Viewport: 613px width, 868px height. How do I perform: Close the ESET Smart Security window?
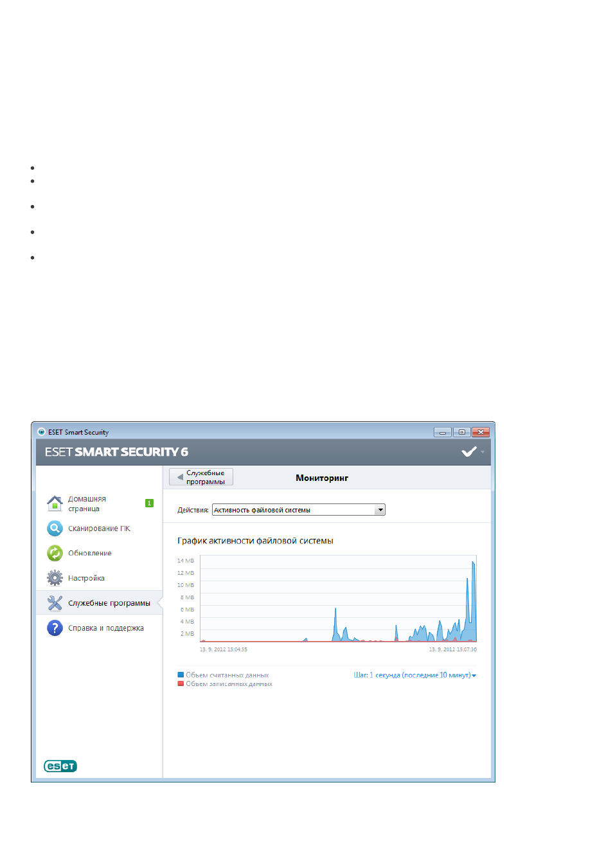[x=481, y=432]
